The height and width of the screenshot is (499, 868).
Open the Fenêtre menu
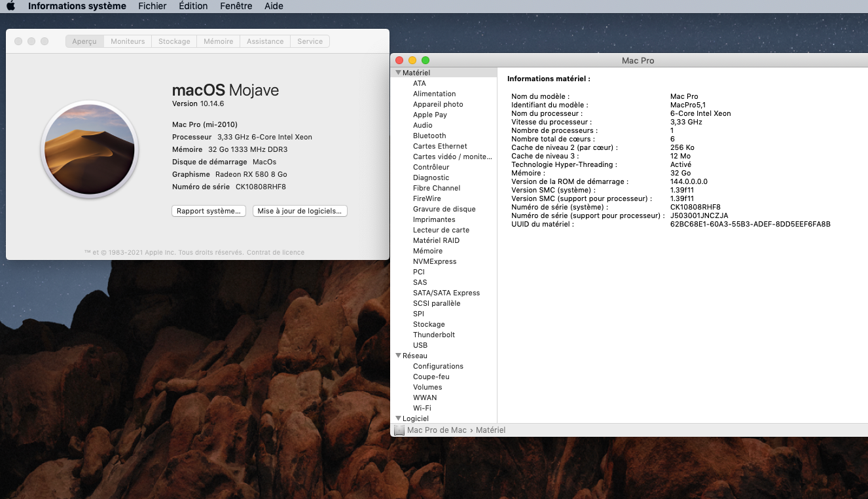(x=236, y=6)
